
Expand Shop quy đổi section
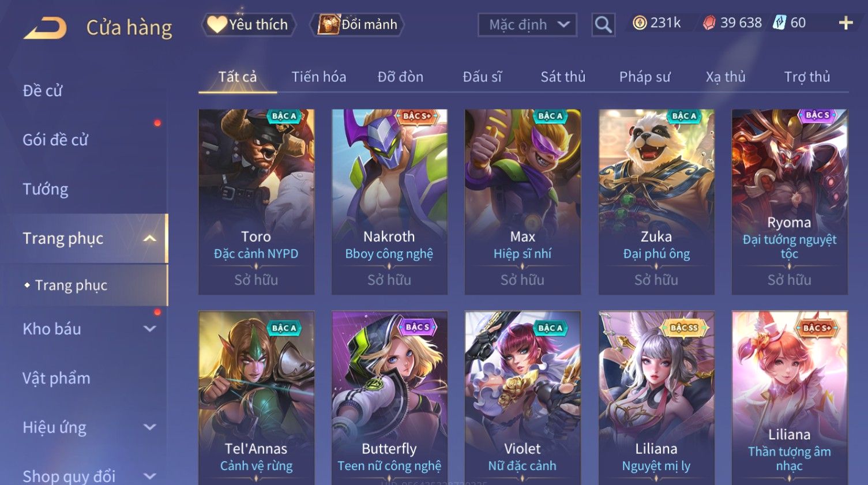click(x=149, y=476)
